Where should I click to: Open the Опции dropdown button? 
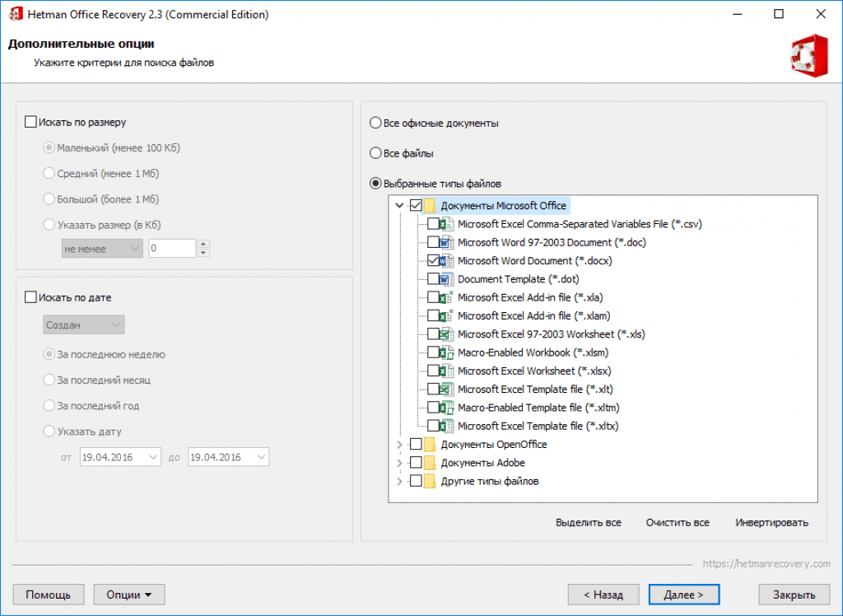(129, 595)
